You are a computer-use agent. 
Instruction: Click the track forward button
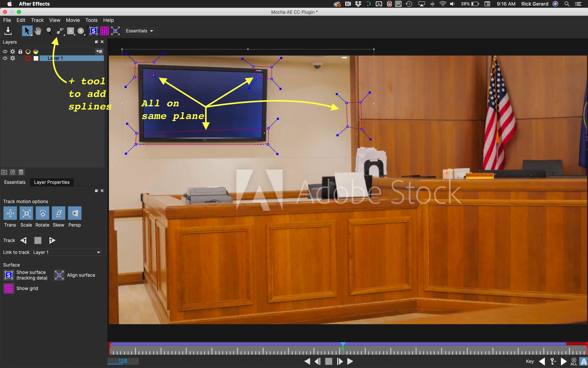tap(52, 240)
